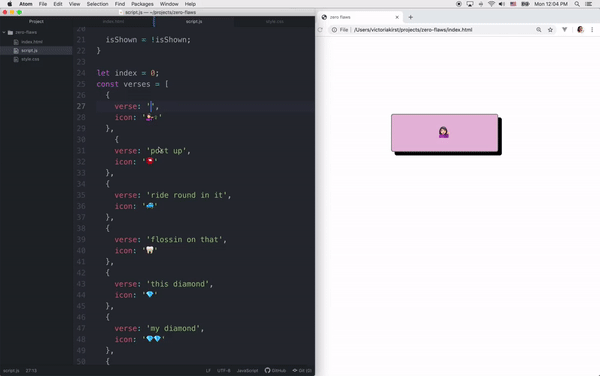Click the Vue devtools extension icon
Screen dimensions: 600x376
(x=564, y=29)
